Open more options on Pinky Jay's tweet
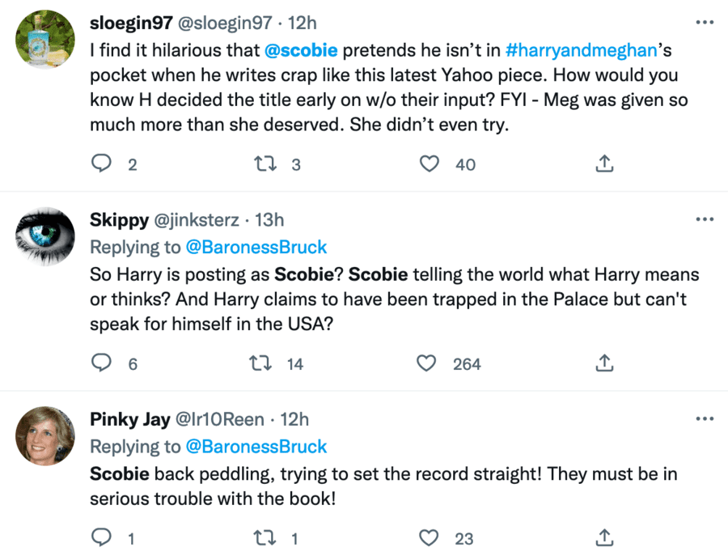This screenshot has height=560, width=728. pyautogui.click(x=705, y=419)
